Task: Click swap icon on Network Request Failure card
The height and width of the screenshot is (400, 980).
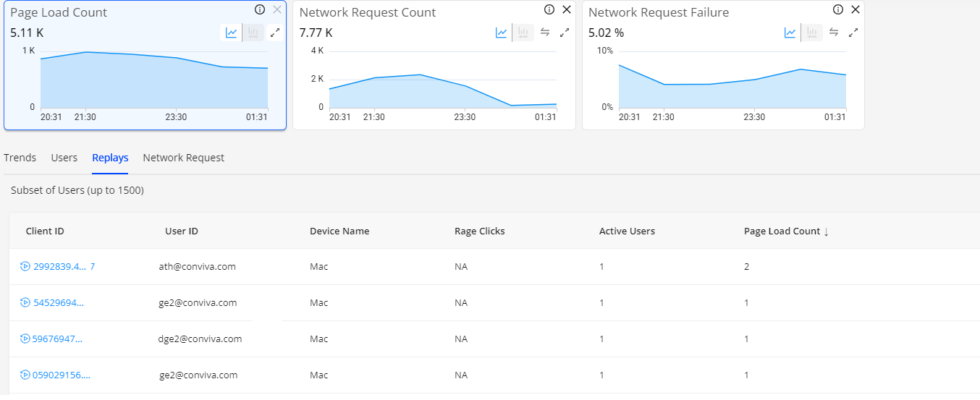Action: pyautogui.click(x=834, y=33)
